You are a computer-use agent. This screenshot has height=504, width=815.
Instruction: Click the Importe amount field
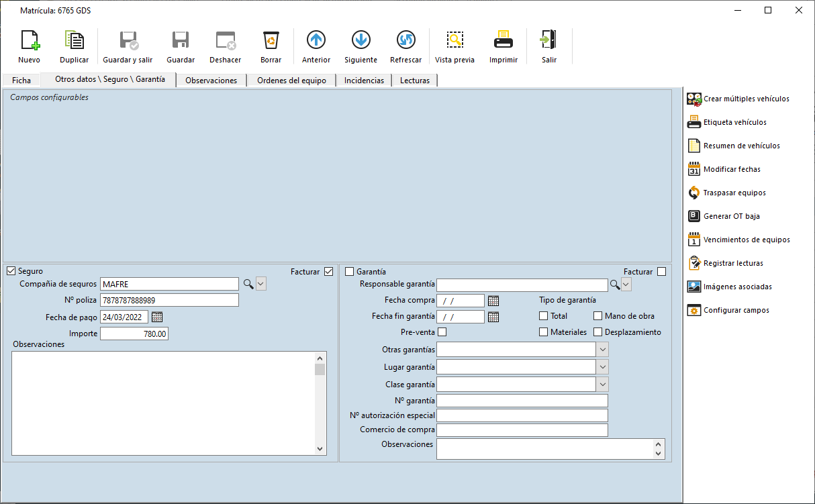[x=134, y=334]
